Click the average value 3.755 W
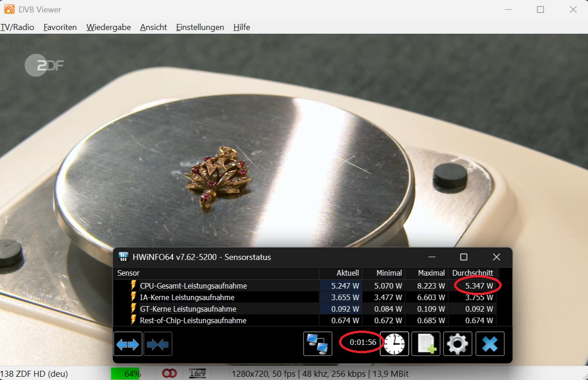The width and height of the screenshot is (588, 380). point(479,297)
